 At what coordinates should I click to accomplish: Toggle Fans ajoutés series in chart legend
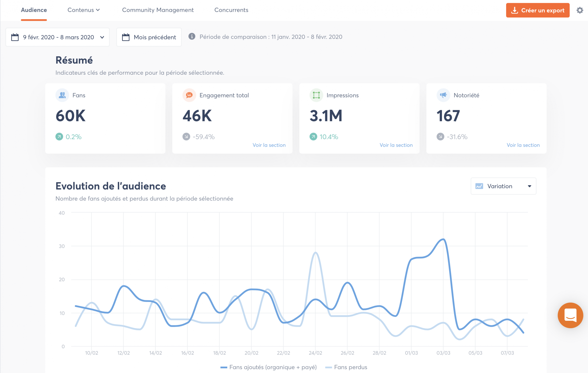(269, 367)
